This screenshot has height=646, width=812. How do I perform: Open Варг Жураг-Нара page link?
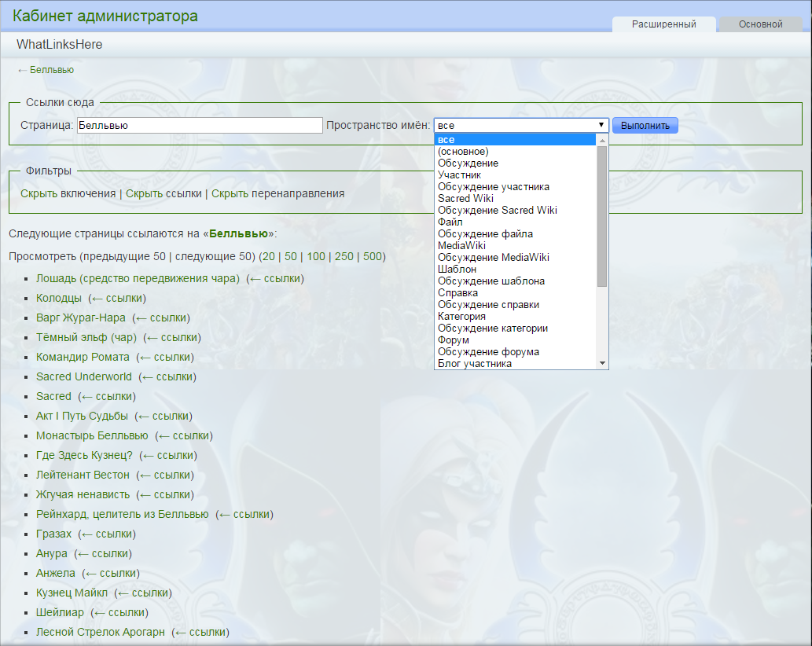tap(80, 317)
